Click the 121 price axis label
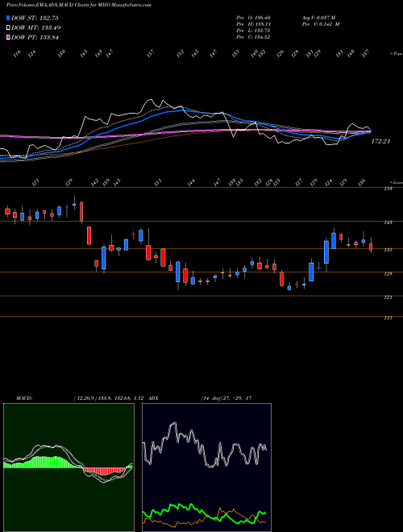Screen dimensions: 403x532 388,297
